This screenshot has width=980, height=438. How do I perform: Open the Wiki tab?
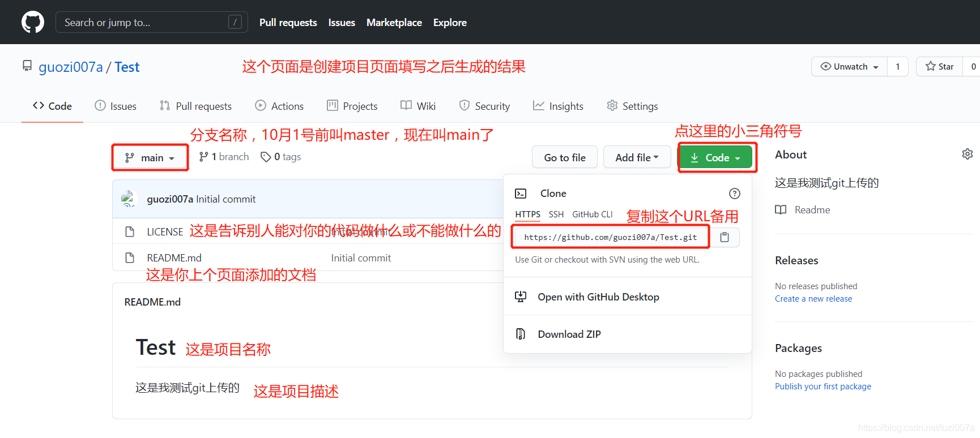click(x=418, y=106)
